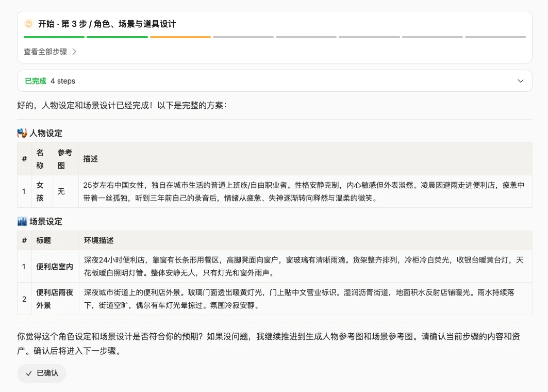548x392 pixels.
Task: Click the orange step status icon
Action: (x=29, y=24)
